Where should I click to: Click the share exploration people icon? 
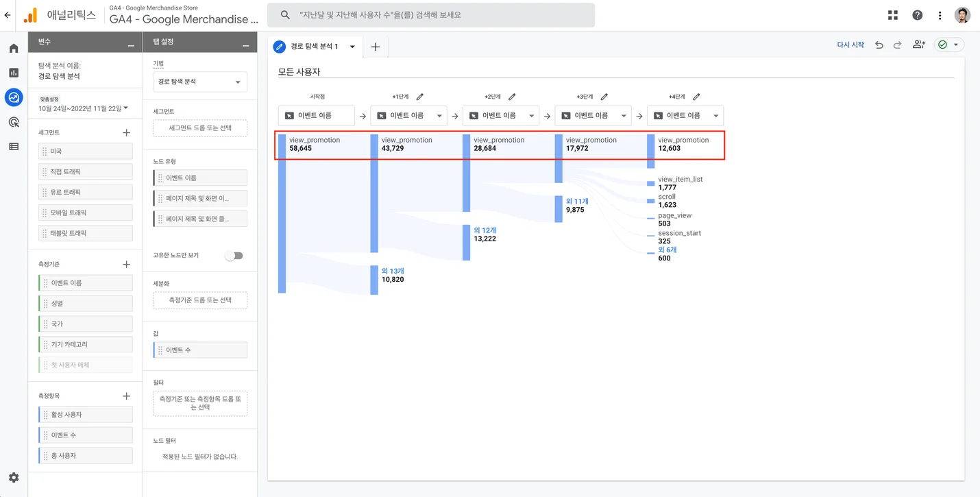[918, 45]
